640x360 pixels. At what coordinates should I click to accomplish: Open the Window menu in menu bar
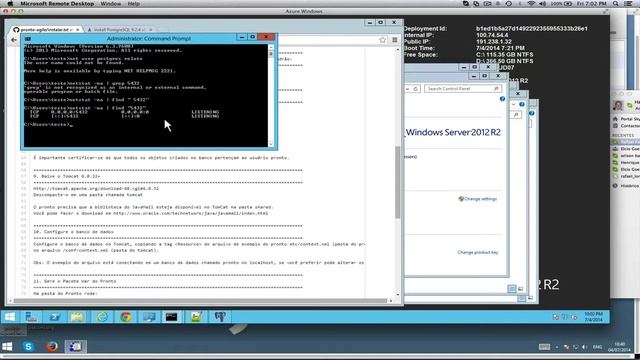click(x=111, y=4)
